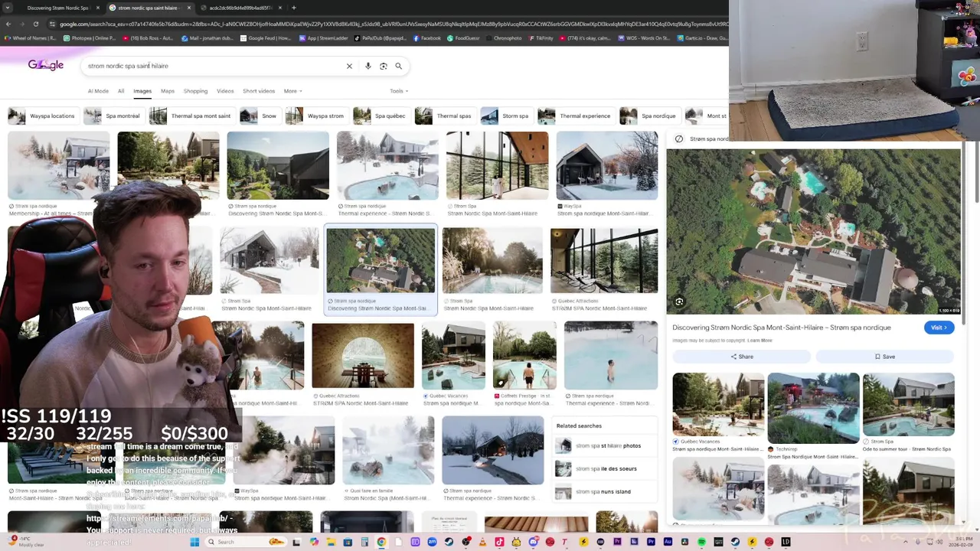The height and width of the screenshot is (551, 980).
Task: Open the Tools dropdown
Action: coord(398,91)
